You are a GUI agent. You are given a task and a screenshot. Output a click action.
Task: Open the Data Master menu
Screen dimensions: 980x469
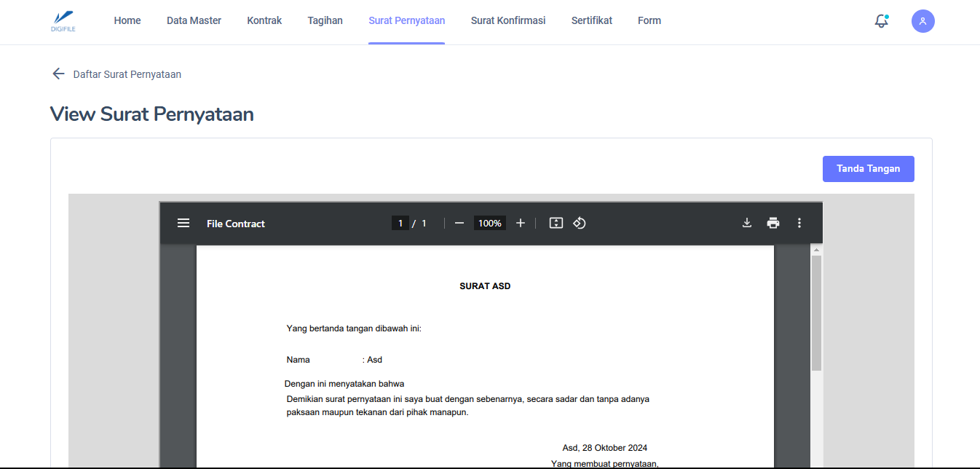point(194,20)
